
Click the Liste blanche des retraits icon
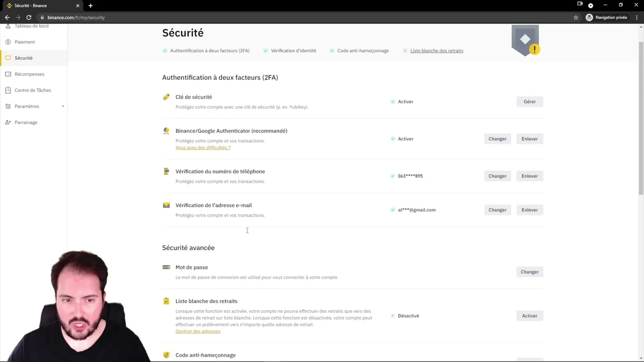(x=166, y=301)
